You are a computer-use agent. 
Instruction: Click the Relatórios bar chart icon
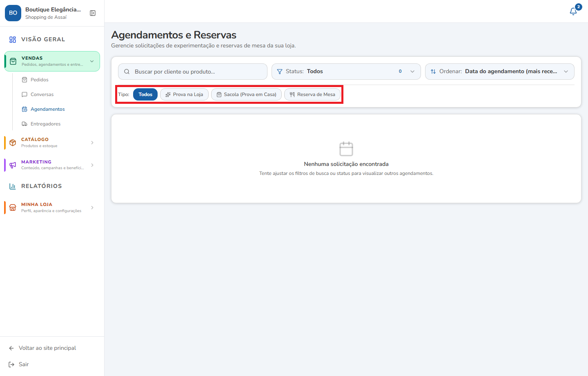pos(13,186)
